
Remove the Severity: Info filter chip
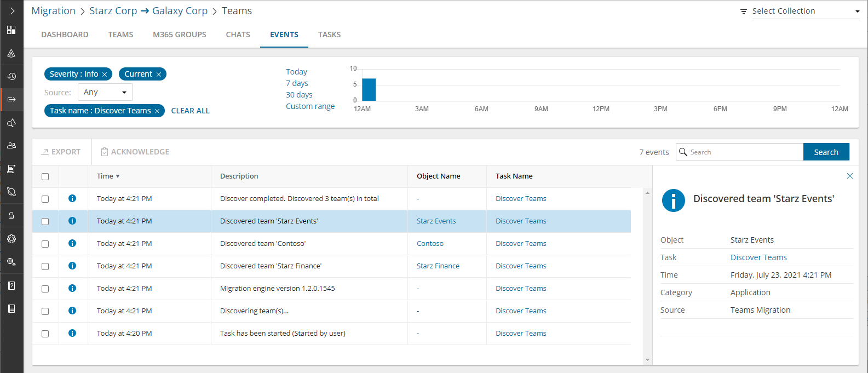click(x=105, y=74)
